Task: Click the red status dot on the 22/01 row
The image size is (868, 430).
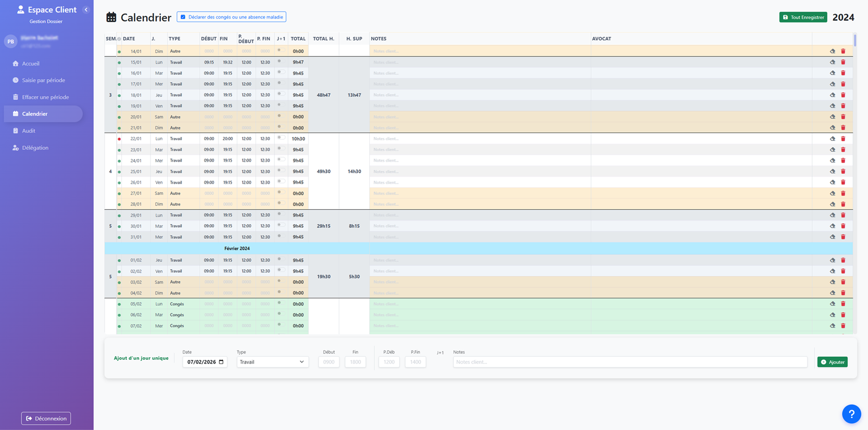Action: pyautogui.click(x=119, y=139)
